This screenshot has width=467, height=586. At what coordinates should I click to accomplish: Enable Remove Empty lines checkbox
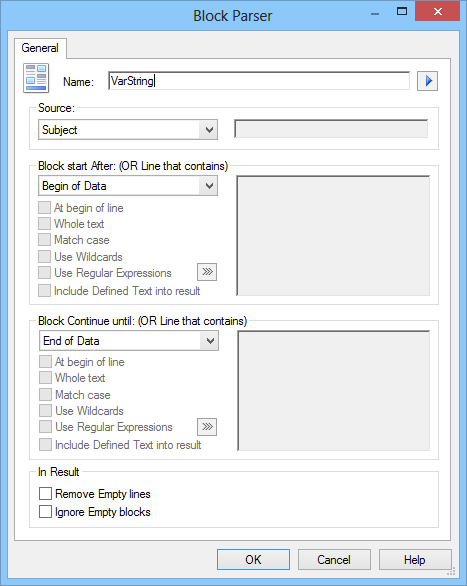pos(45,493)
